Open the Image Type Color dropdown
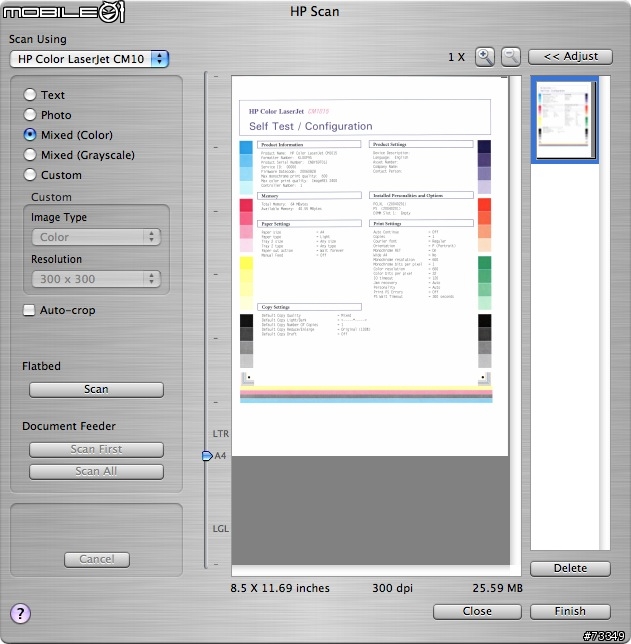 [x=96, y=237]
